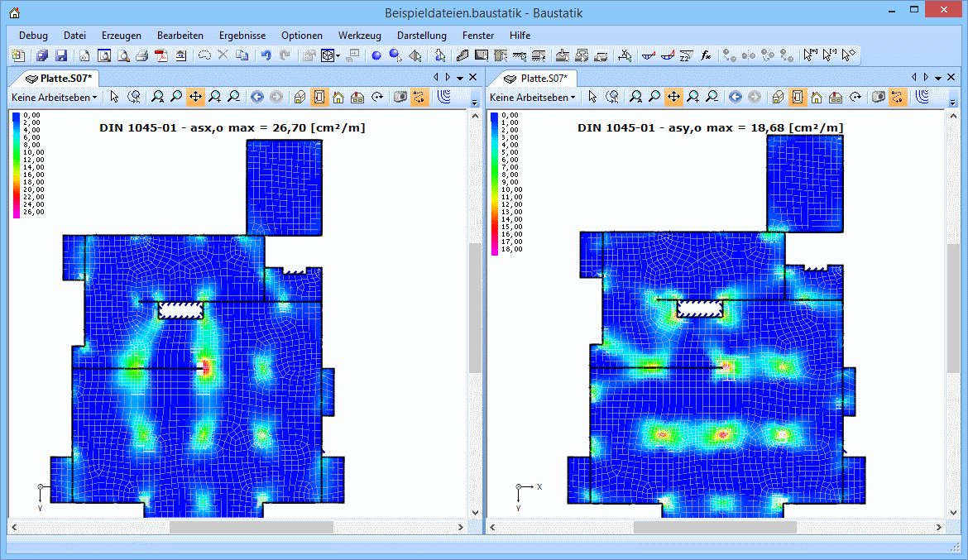
Task: Open the tab list dropdown arrow in right pane
Action: [x=938, y=77]
